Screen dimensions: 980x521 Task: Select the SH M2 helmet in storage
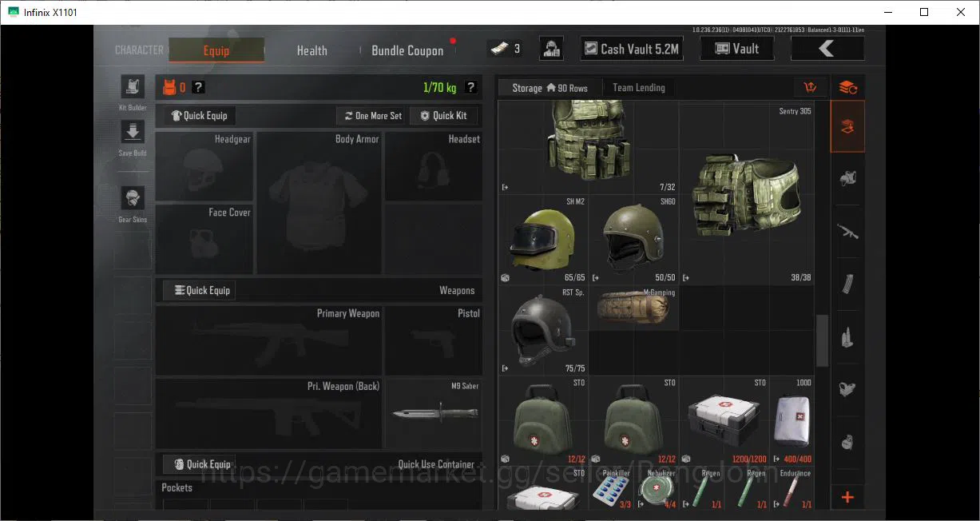[543, 240]
